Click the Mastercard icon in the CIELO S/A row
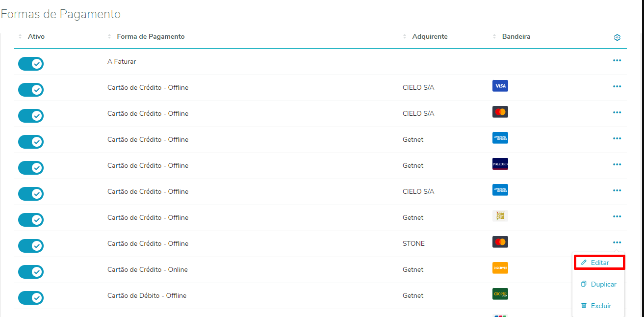Screen dimensions: 644x317 point(500,112)
